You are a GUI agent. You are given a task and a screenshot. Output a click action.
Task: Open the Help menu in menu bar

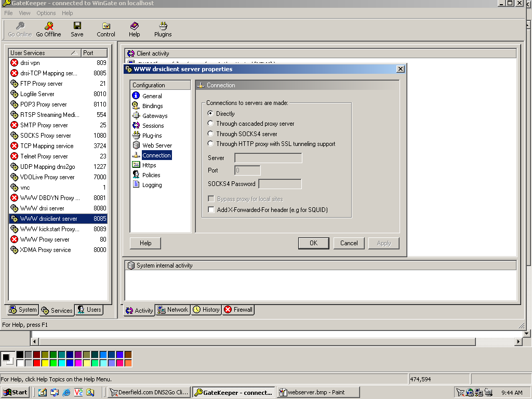[67, 13]
